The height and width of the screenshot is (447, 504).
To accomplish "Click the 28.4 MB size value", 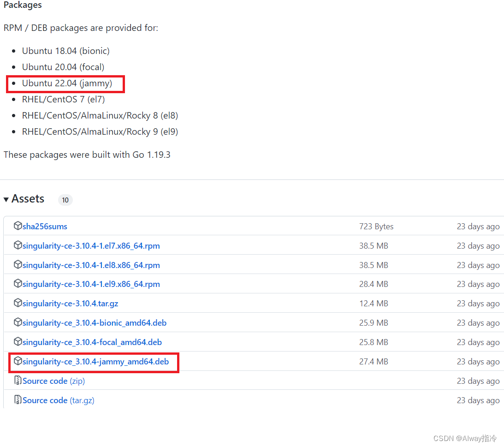I will (x=374, y=284).
